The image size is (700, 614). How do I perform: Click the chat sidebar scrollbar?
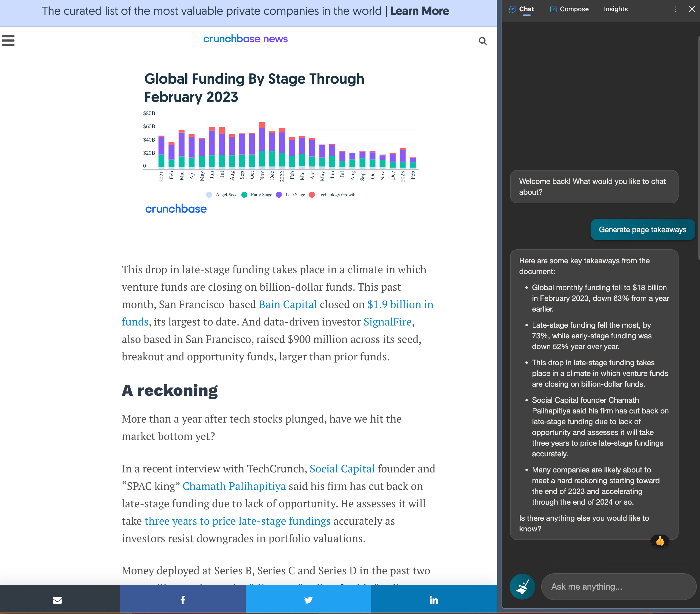coord(698,148)
